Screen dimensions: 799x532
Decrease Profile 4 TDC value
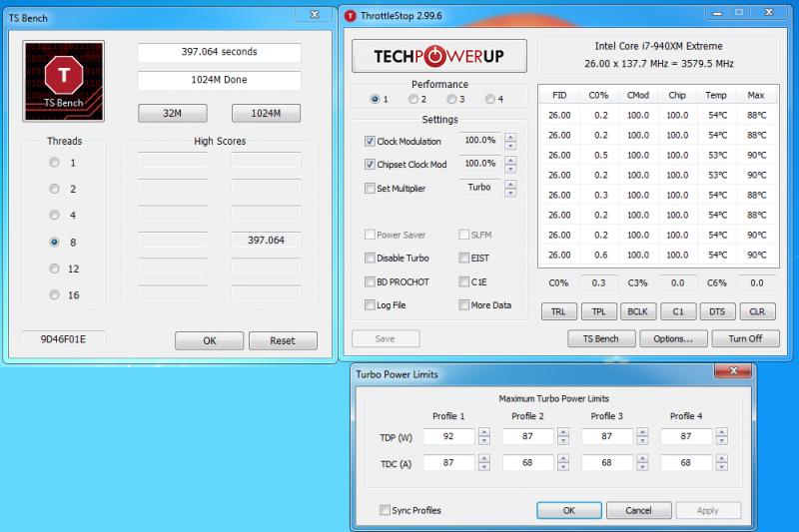721,467
